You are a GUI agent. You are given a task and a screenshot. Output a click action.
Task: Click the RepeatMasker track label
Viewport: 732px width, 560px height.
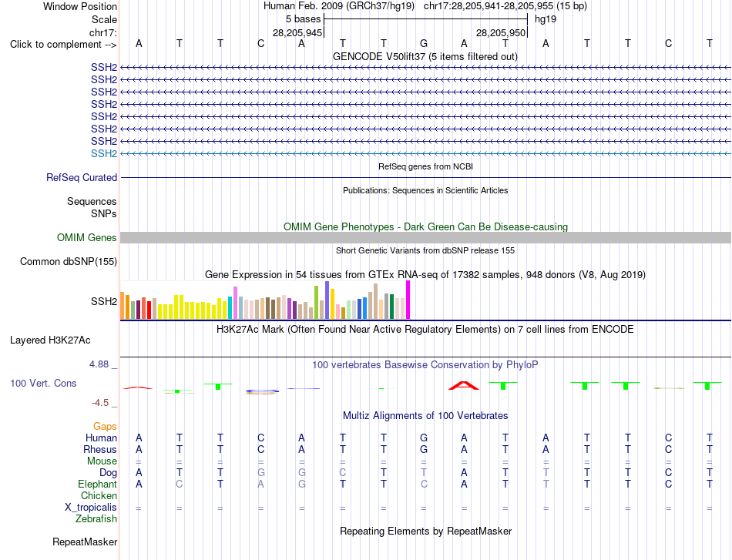pyautogui.click(x=85, y=542)
